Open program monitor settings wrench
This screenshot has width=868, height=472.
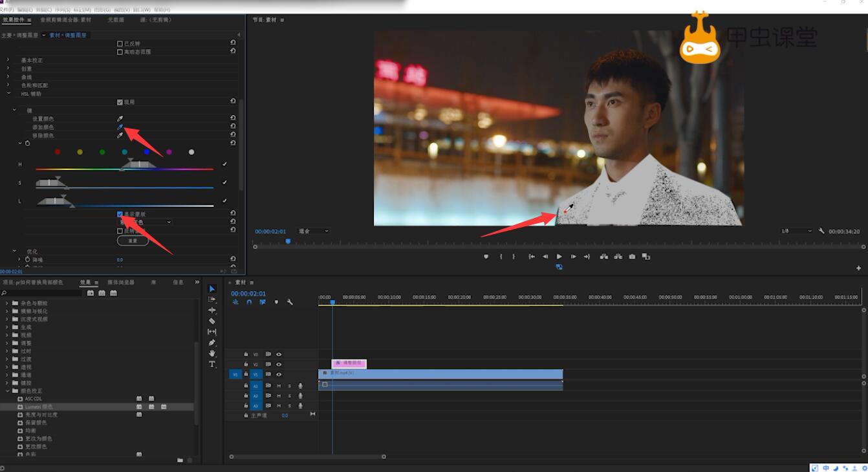click(821, 231)
